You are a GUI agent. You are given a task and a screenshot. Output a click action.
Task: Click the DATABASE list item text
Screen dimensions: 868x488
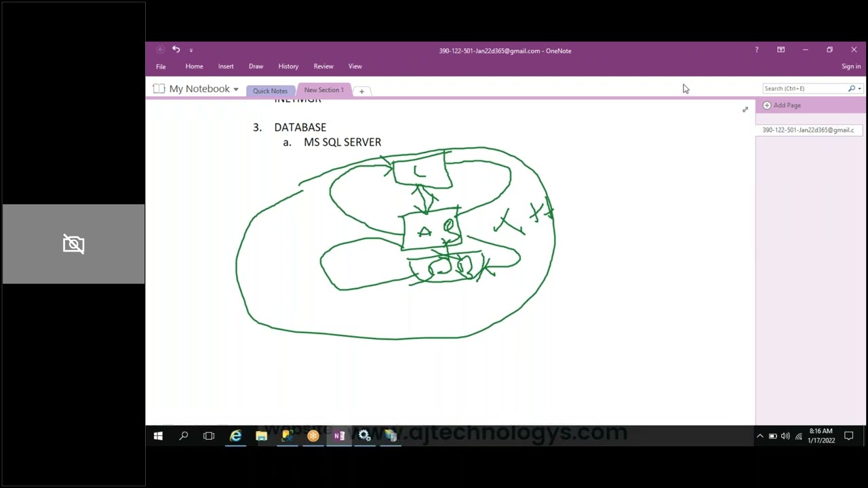[300, 127]
